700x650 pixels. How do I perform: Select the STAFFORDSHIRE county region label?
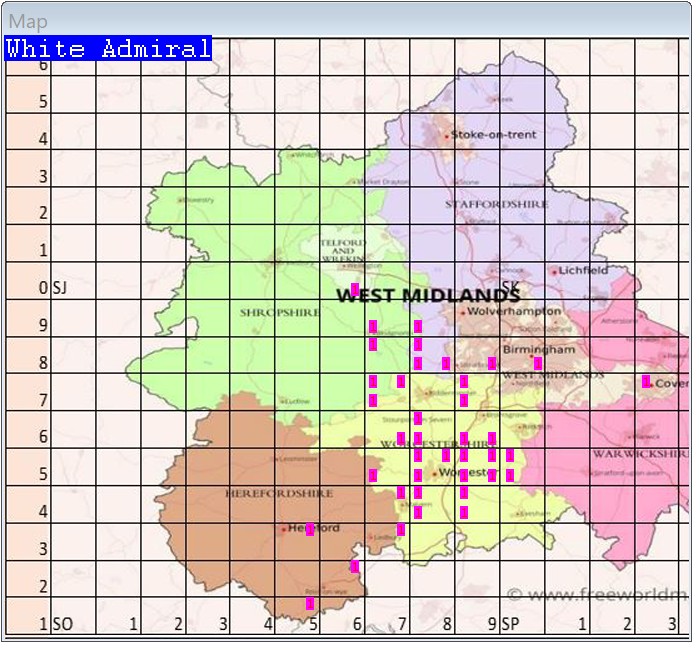(x=497, y=204)
